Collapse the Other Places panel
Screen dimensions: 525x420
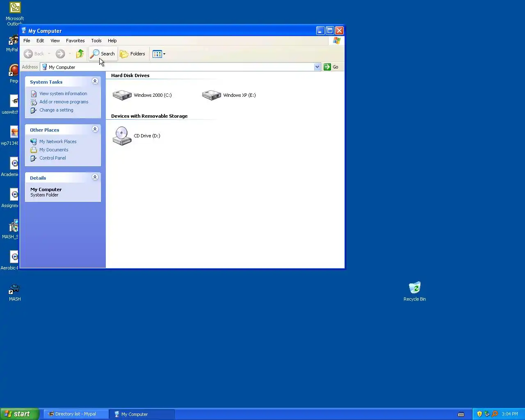95,129
